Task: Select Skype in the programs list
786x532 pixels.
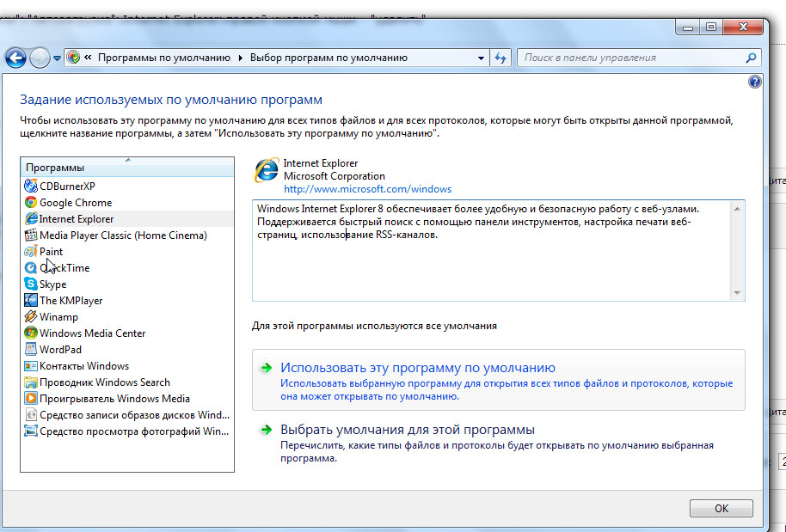Action: [127, 284]
